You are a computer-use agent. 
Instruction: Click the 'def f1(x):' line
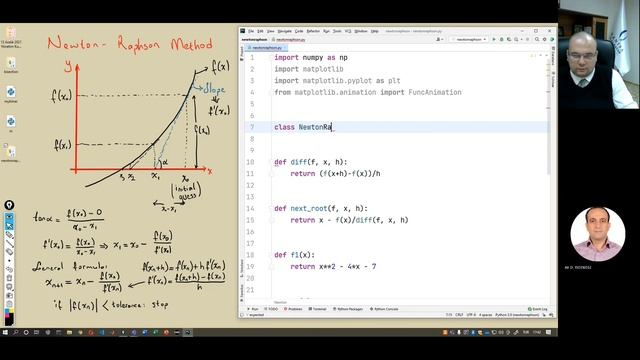tap(294, 255)
